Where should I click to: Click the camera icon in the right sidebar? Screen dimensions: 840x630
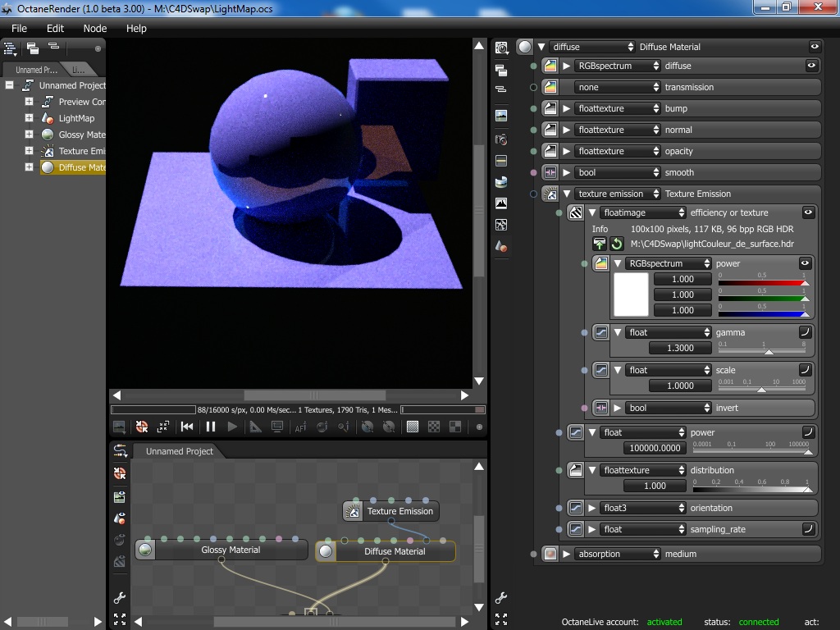(501, 139)
